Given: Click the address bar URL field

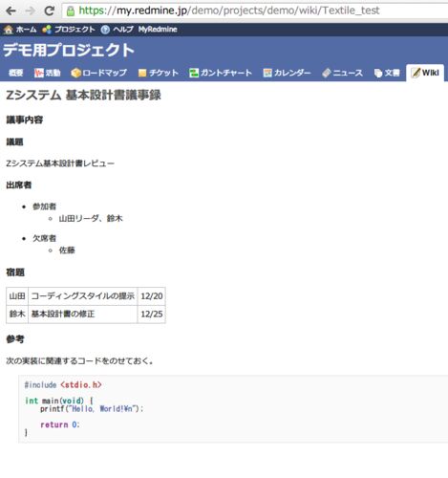Looking at the screenshot, I should tap(255, 11).
